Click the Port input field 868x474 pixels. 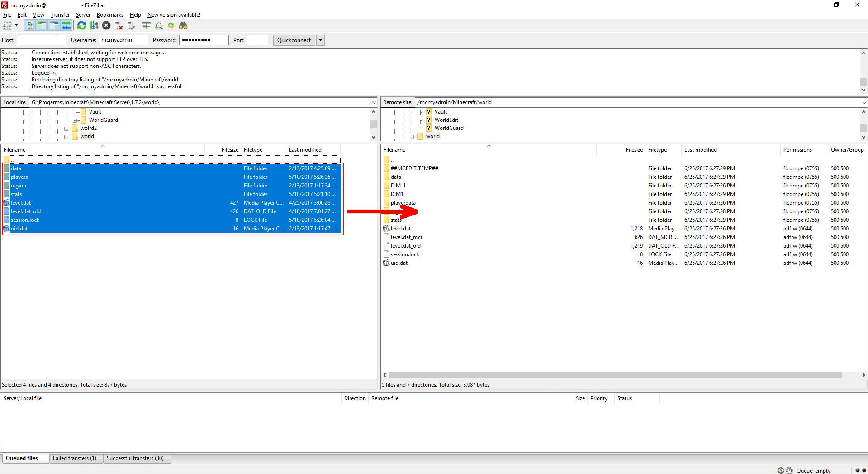point(257,40)
